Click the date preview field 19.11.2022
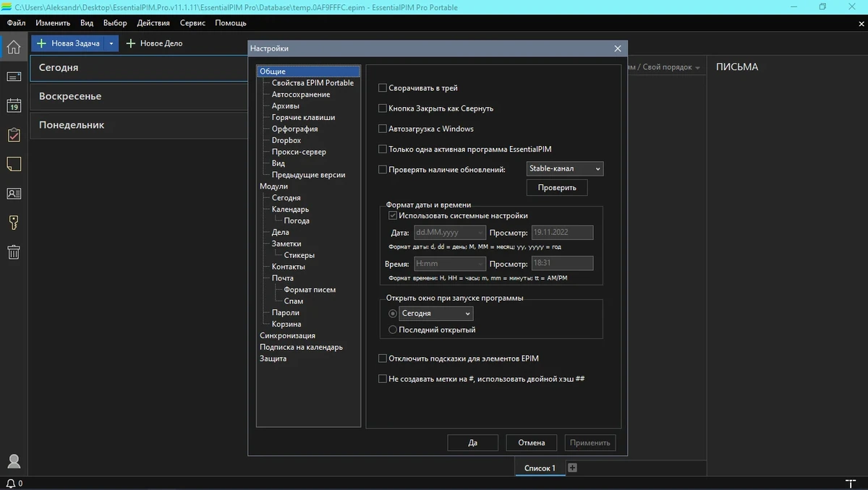Screen dimensions: 868x490 pyautogui.click(x=562, y=233)
